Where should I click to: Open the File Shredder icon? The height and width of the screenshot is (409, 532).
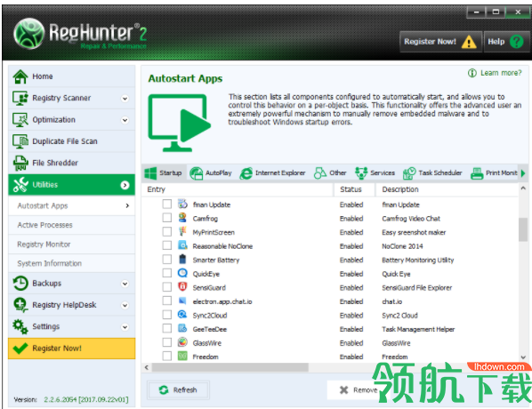point(20,163)
